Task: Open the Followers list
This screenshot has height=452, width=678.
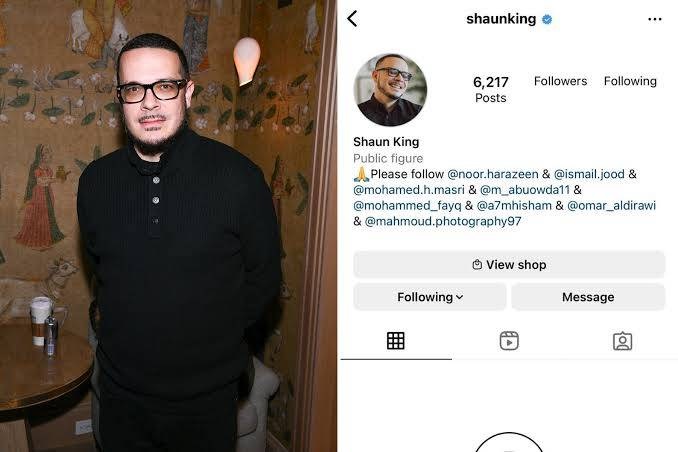Action: (560, 81)
